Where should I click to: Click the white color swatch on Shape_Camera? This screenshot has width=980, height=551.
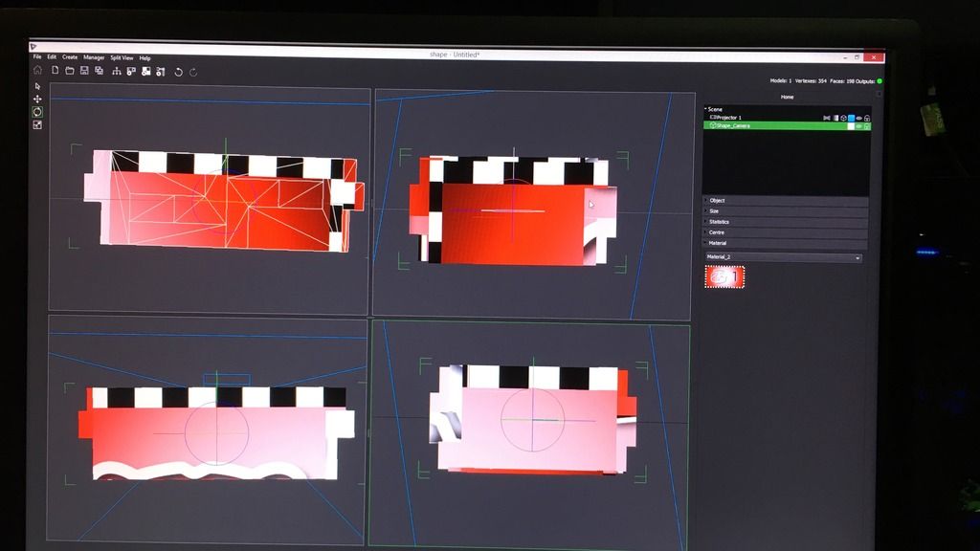pyautogui.click(x=851, y=126)
